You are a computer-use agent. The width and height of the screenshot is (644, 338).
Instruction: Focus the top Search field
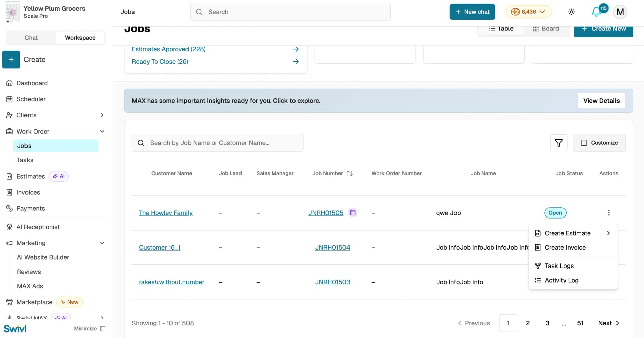(290, 12)
